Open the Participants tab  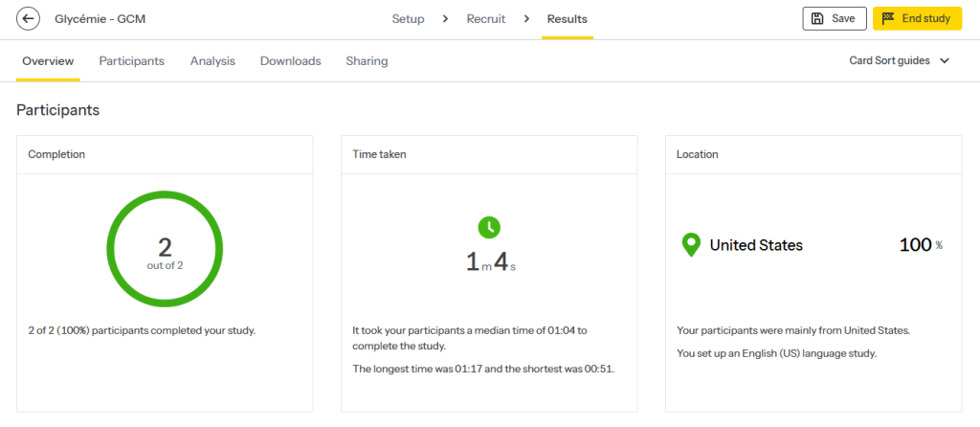click(131, 61)
